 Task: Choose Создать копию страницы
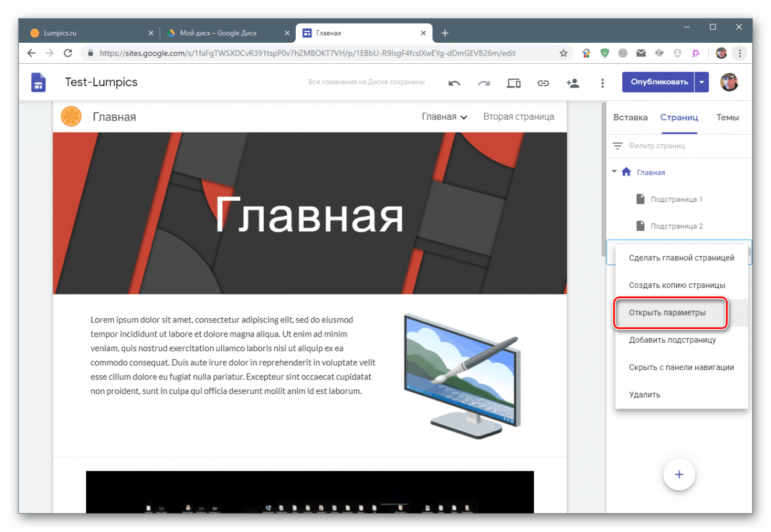[682, 285]
